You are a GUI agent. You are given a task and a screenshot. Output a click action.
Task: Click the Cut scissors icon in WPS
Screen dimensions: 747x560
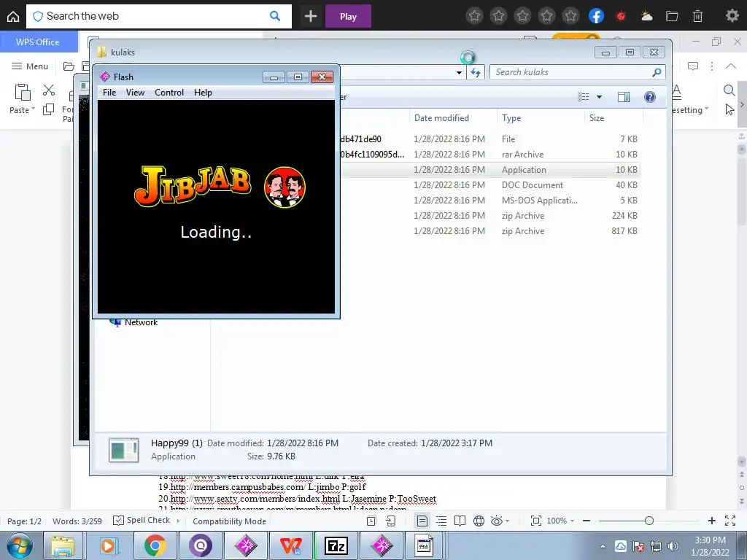click(49, 90)
